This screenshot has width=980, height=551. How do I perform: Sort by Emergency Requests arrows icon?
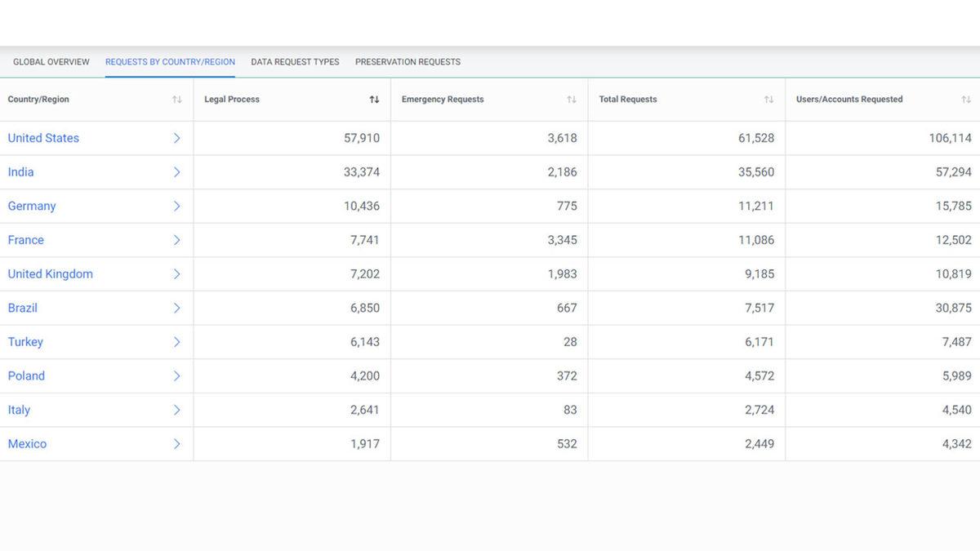click(572, 100)
